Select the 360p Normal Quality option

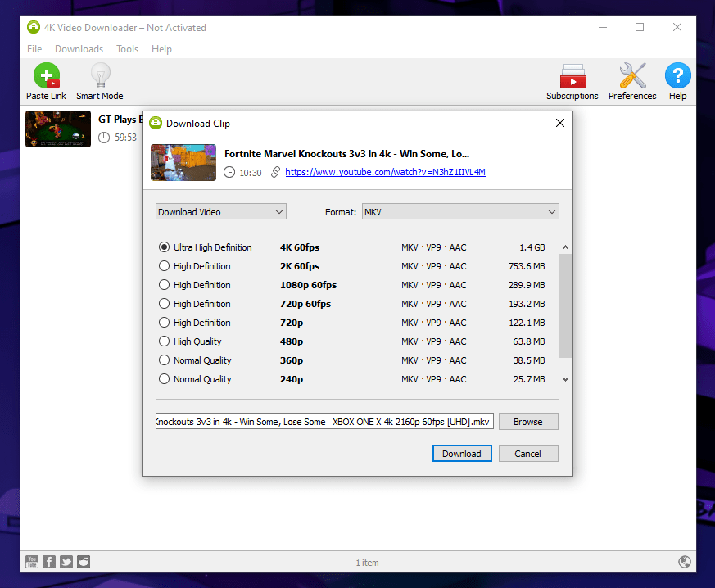tap(165, 360)
